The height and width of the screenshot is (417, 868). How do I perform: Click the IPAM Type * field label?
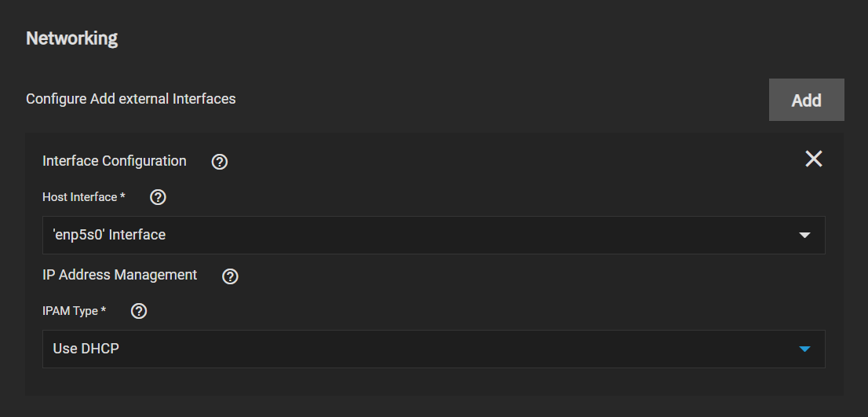coord(75,311)
